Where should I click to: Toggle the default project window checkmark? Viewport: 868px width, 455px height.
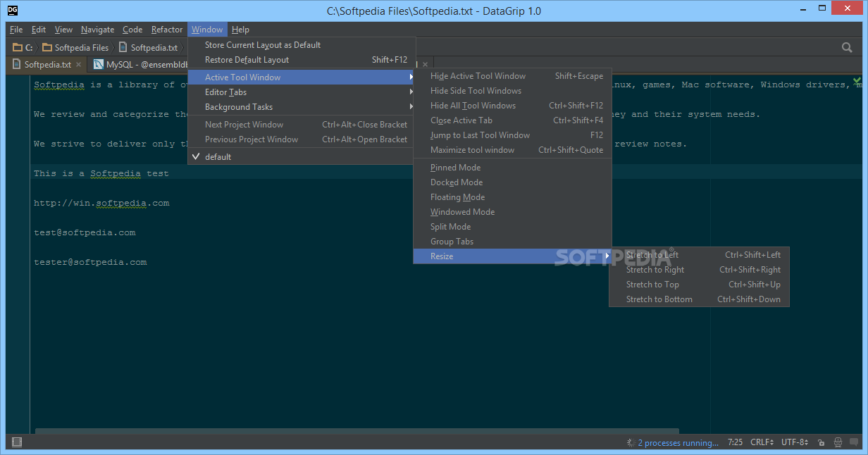pyautogui.click(x=196, y=156)
